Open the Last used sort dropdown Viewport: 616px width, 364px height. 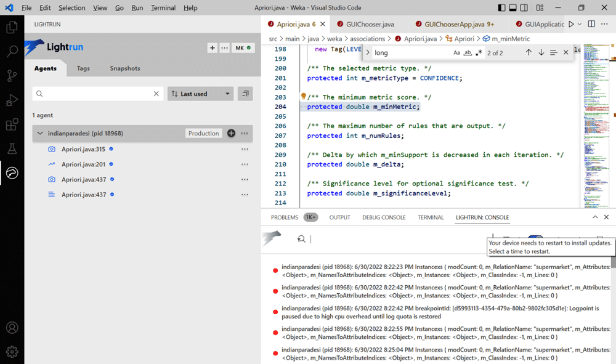tap(200, 94)
